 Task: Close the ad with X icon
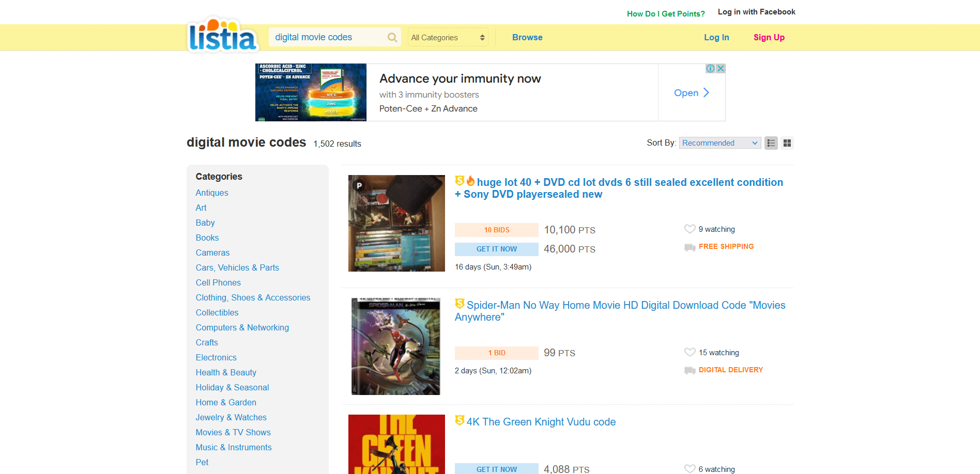tap(721, 68)
